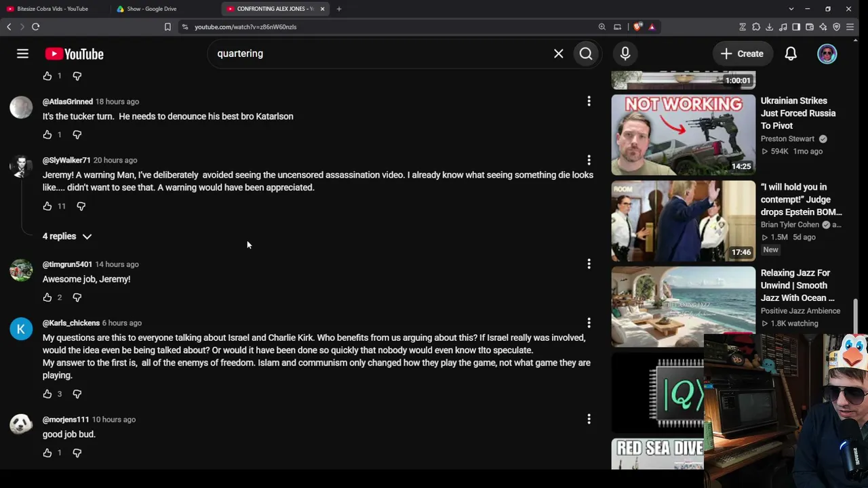Dislike the comment by @AtlasGrinned

[77, 135]
